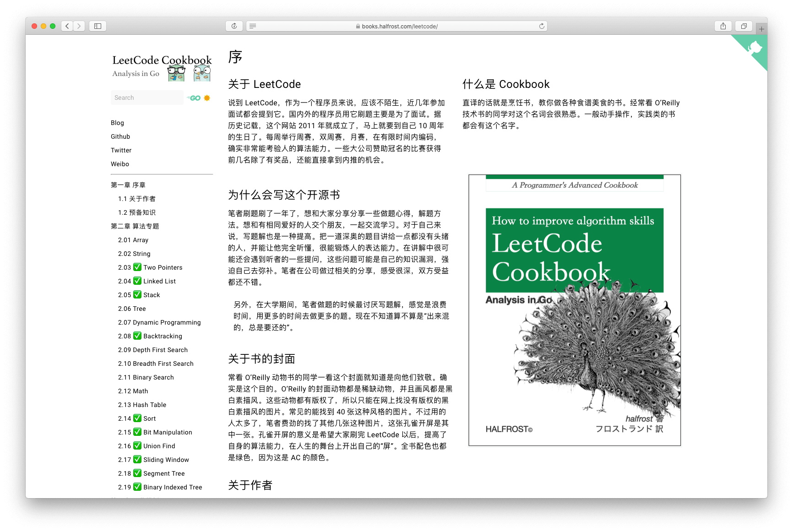Click the LeetCode Cookbook cover image
The image size is (793, 532).
tap(575, 310)
